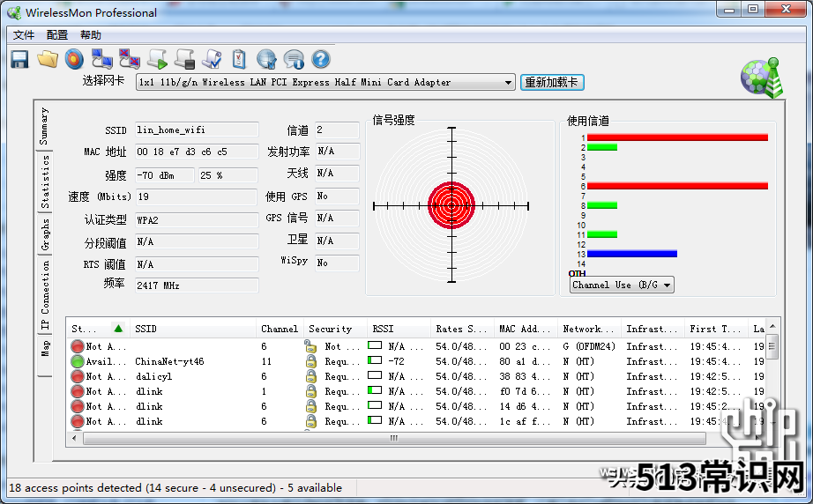Click the MAC address field 00 18 e7
The width and height of the screenshot is (813, 504).
[197, 152]
